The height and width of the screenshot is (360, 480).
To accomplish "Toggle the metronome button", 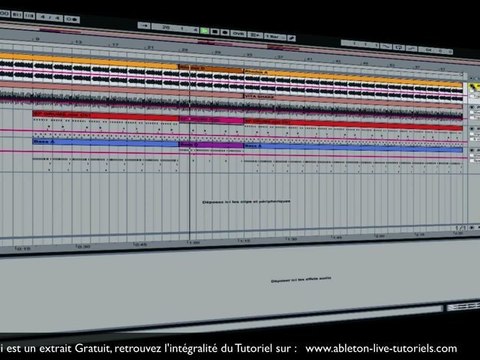I will coord(72,19).
